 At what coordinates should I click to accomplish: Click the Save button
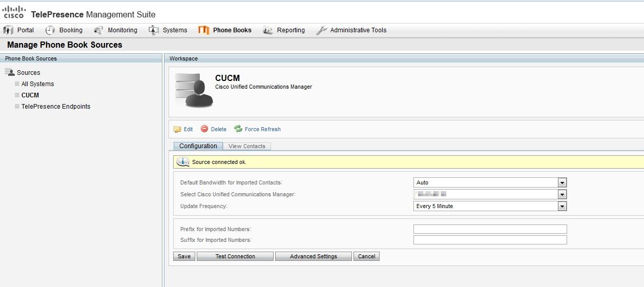coord(184,256)
